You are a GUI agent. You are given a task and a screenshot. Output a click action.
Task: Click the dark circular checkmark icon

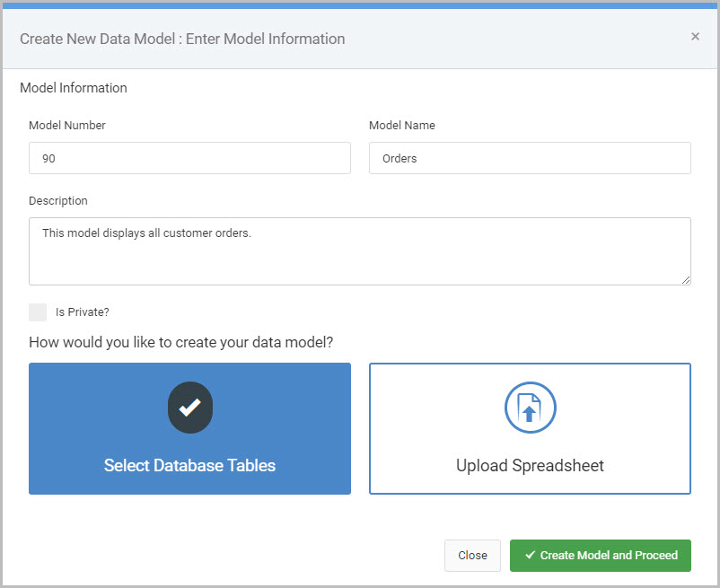[x=190, y=408]
